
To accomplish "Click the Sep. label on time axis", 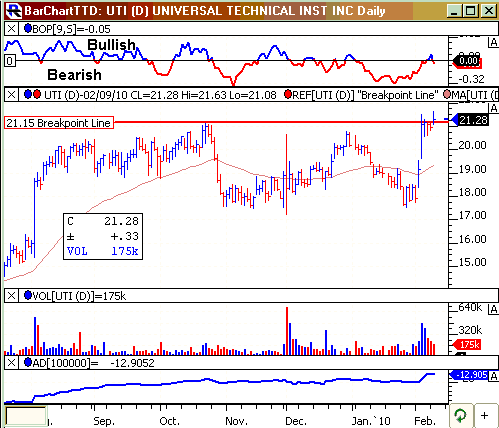I will point(104,421).
